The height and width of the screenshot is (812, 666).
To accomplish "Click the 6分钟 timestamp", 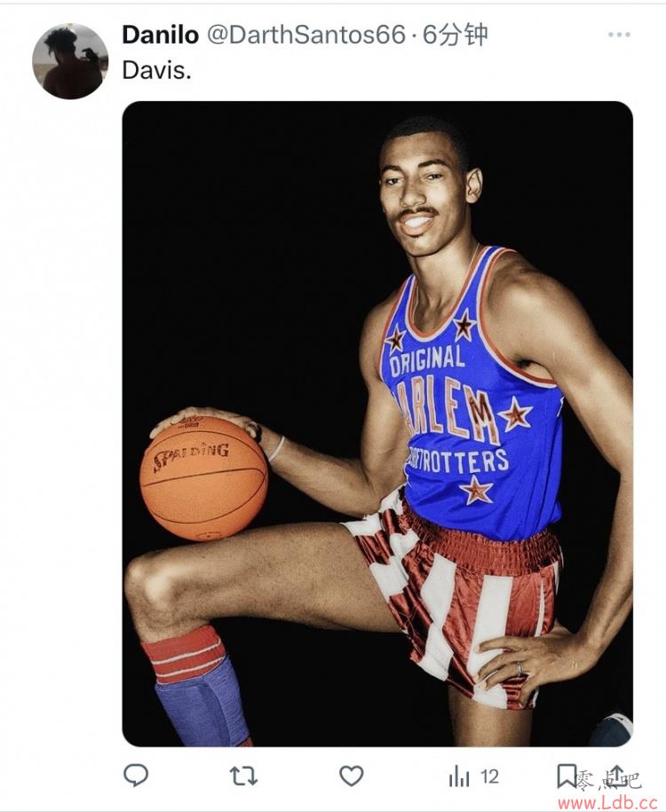I will (455, 35).
